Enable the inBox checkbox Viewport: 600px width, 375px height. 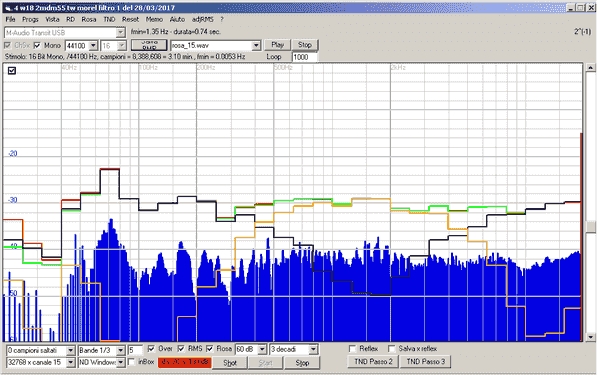coord(132,362)
